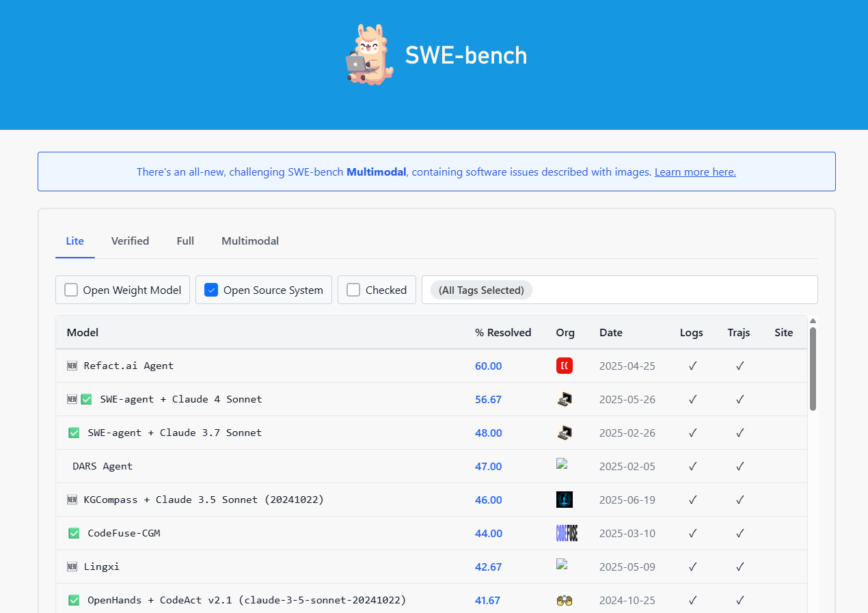Click green checked badge beside SWE-agent + Claude 4 Sonnet
868x613 pixels.
pos(86,399)
